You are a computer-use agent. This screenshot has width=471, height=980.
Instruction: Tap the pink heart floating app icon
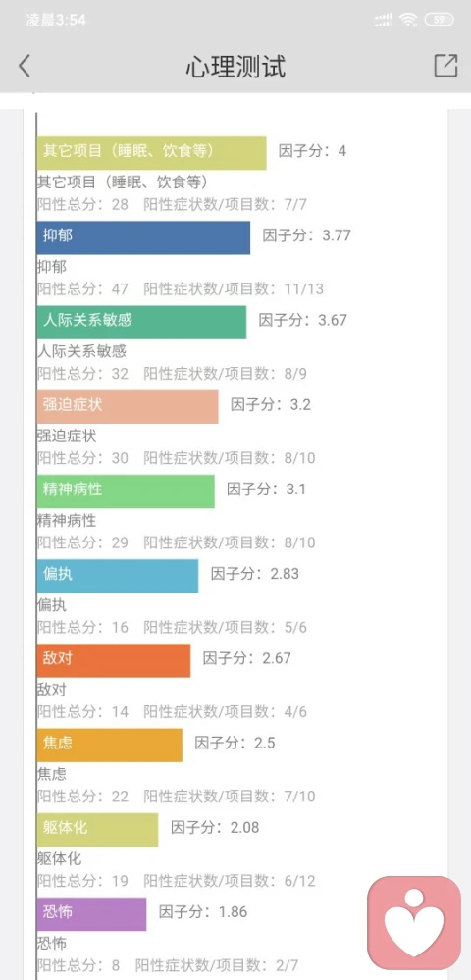pos(414,923)
